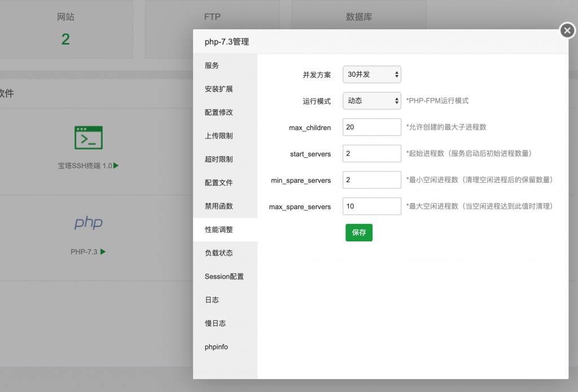Click the green 保存 button
This screenshot has width=578, height=392.
[358, 232]
